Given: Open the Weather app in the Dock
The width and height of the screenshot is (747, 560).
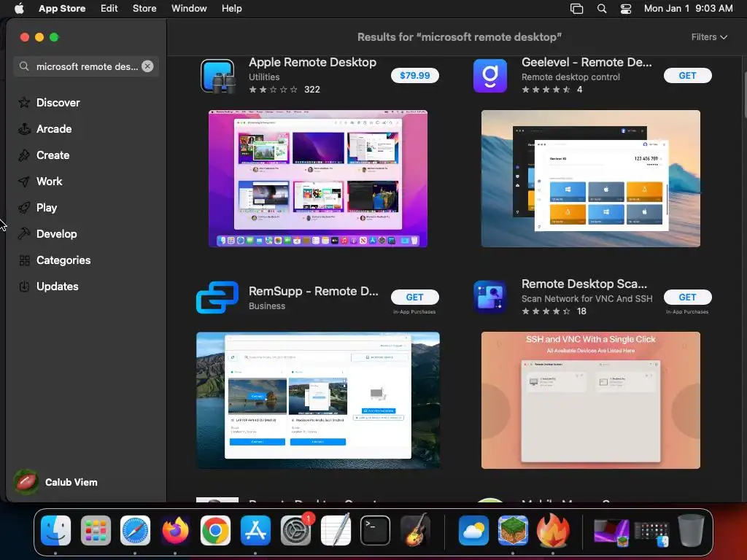Looking at the screenshot, I should tap(473, 531).
